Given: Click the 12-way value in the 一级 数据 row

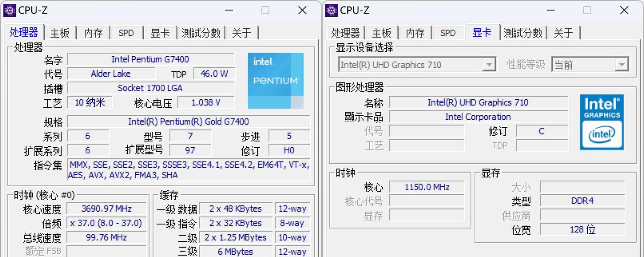Looking at the screenshot, I should 293,209.
